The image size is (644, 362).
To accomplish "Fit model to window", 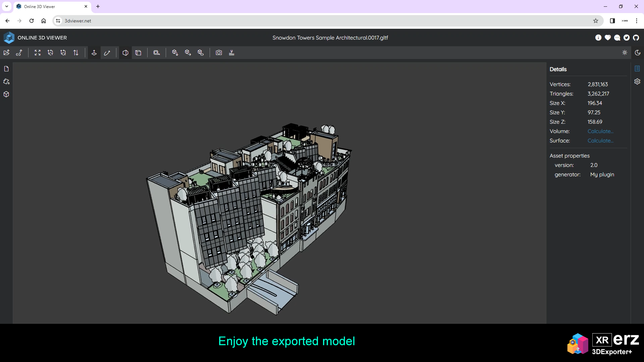I will click(x=38, y=53).
